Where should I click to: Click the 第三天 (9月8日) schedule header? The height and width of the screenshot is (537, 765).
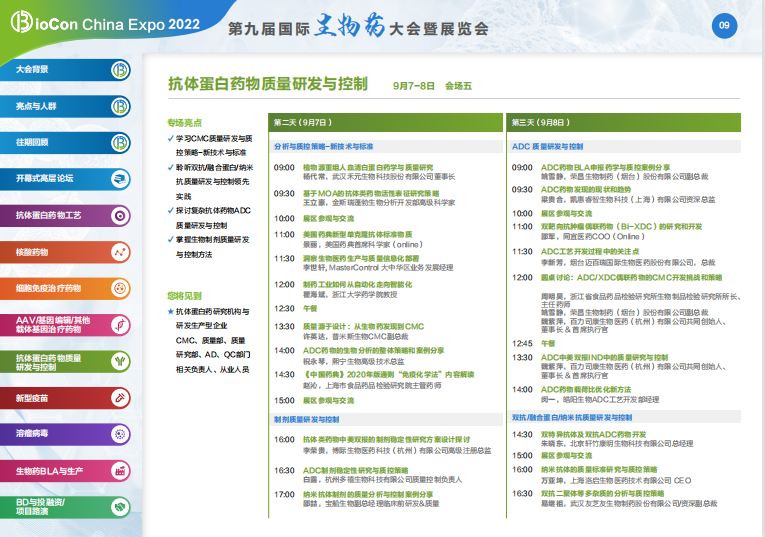coord(540,122)
